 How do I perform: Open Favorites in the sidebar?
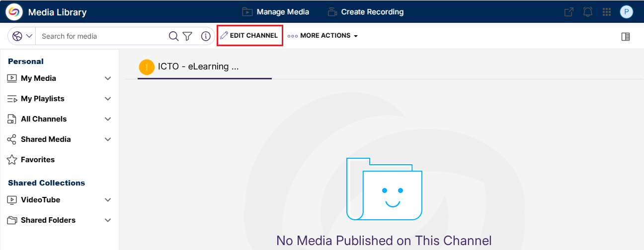(38, 160)
